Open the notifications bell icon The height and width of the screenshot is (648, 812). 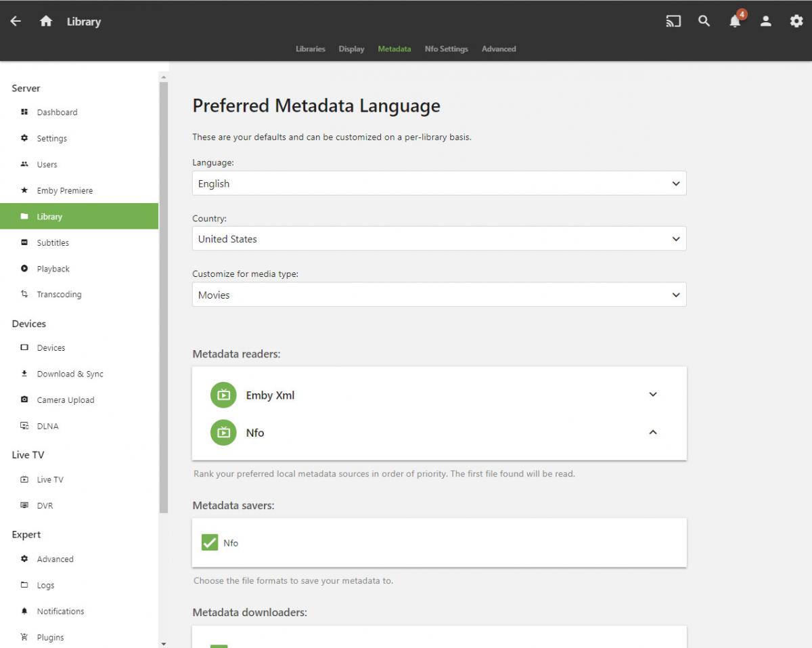point(735,21)
